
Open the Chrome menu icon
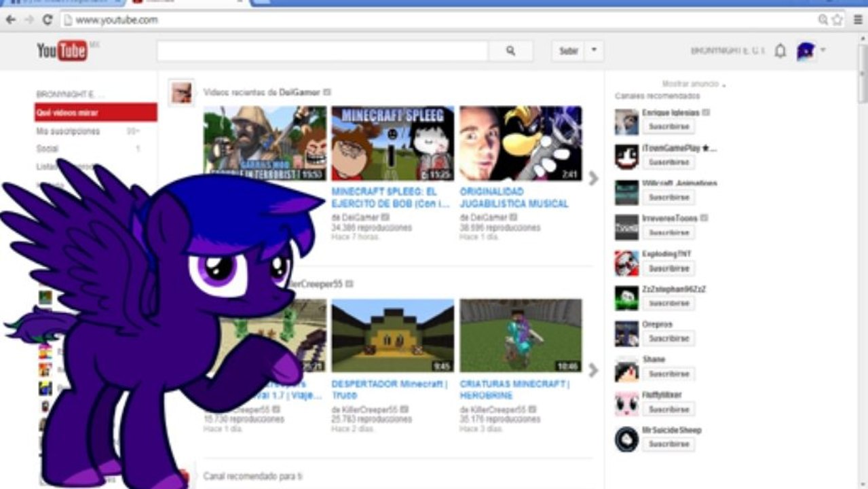click(858, 20)
